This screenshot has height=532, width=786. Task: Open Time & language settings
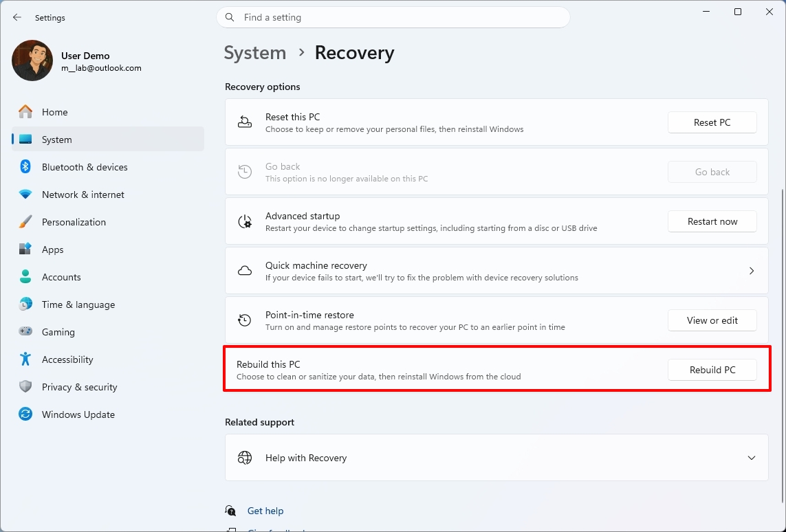pyautogui.click(x=108, y=304)
